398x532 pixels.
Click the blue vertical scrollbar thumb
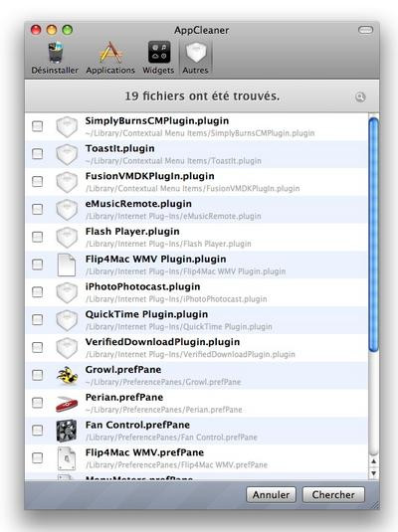click(373, 235)
